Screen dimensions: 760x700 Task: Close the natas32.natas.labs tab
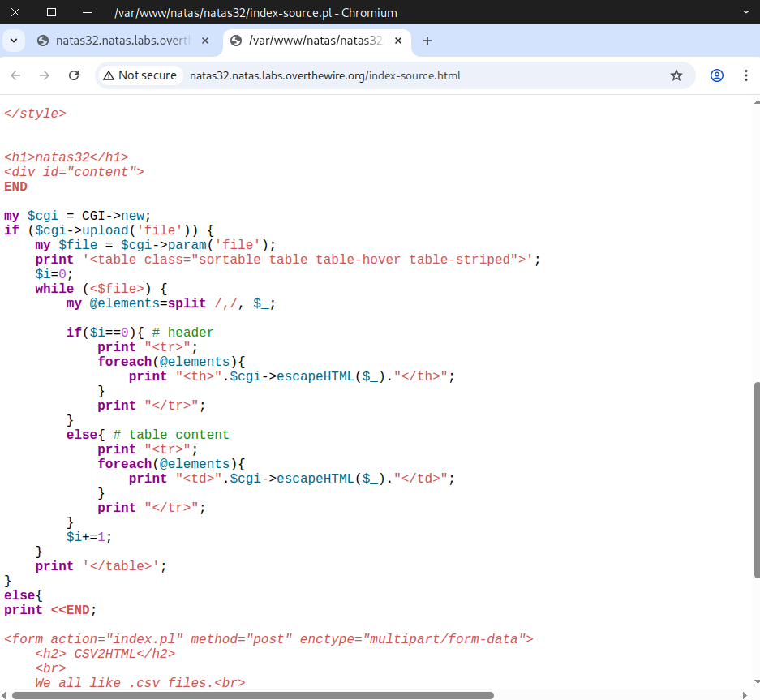205,41
